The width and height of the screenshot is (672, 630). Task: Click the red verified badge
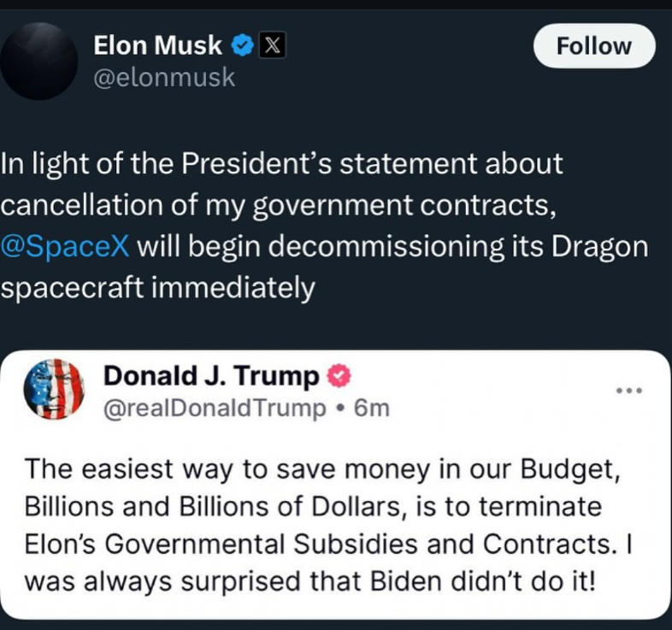click(339, 376)
